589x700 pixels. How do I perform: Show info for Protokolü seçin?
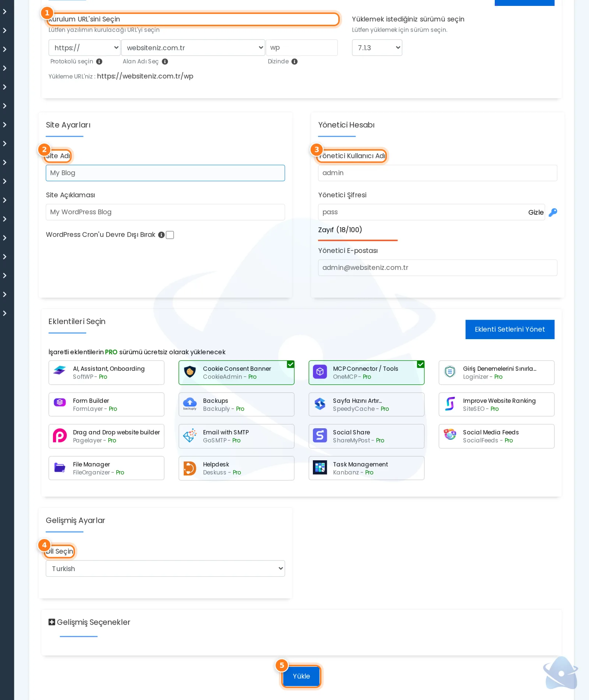(99, 61)
